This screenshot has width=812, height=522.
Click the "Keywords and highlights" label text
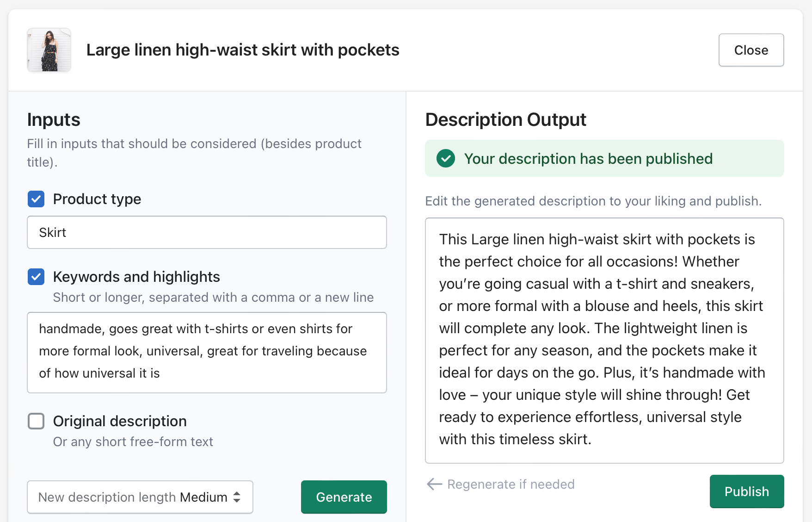[x=136, y=277]
